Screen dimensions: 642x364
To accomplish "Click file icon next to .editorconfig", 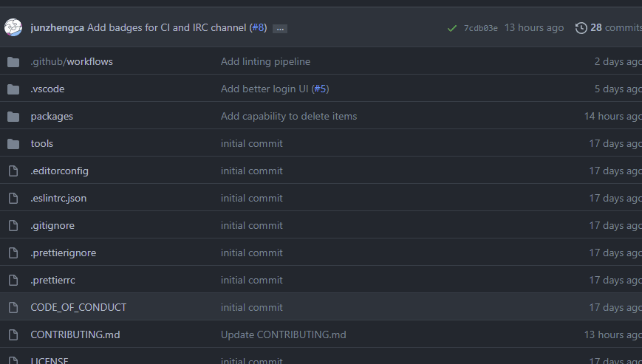I will (x=13, y=171).
